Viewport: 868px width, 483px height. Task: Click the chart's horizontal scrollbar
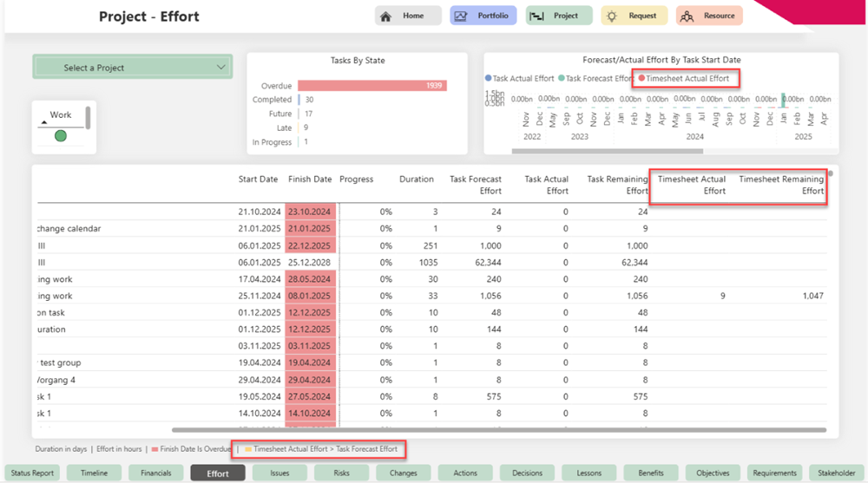[608, 151]
